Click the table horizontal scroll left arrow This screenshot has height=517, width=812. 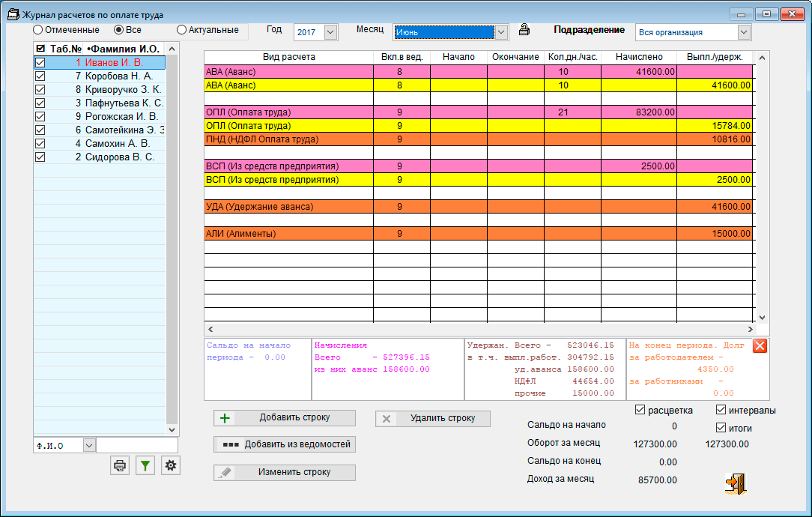click(x=210, y=329)
